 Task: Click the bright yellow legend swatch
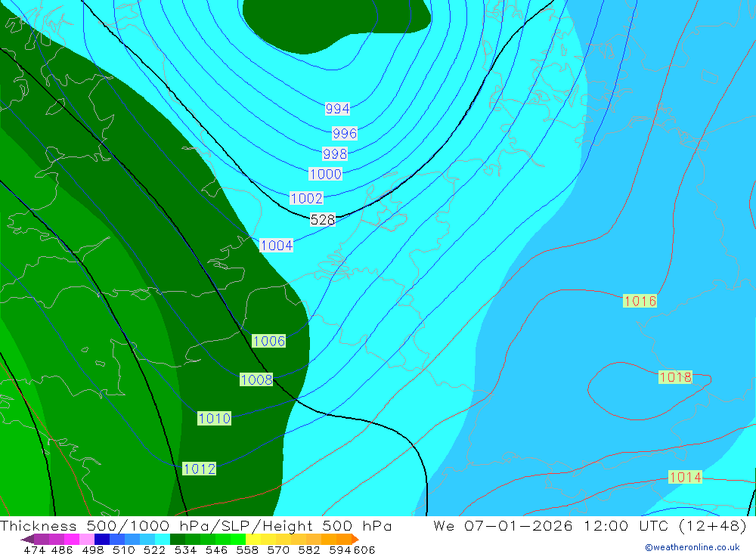coord(253,539)
